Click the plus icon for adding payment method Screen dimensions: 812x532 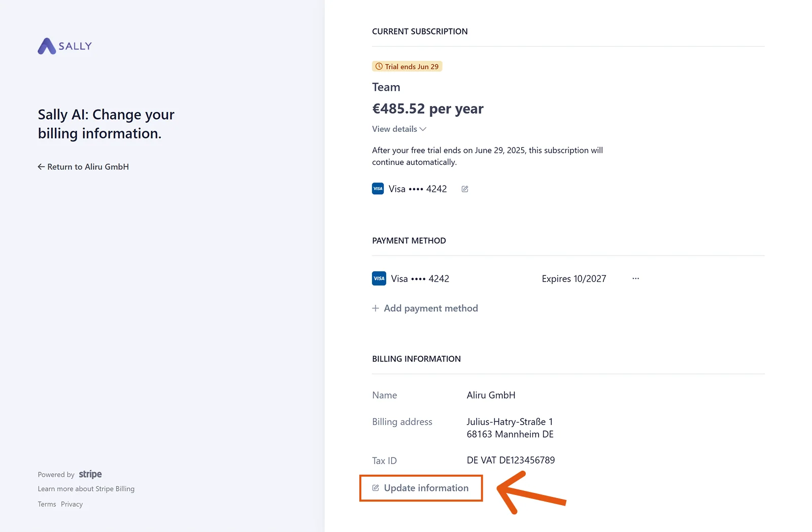coord(376,308)
